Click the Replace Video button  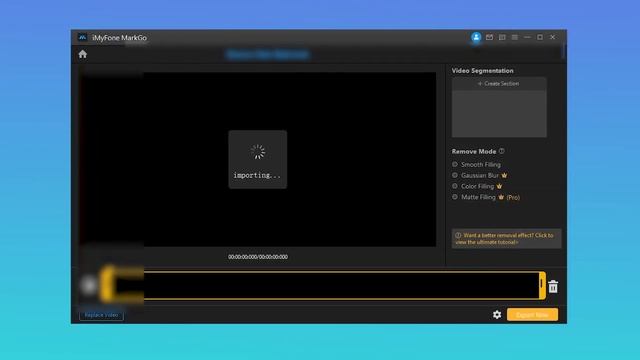pyautogui.click(x=101, y=315)
